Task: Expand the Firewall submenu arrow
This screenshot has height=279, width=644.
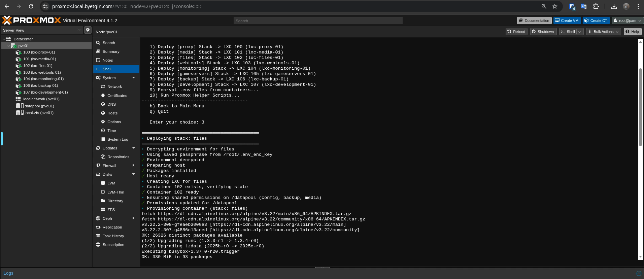Action: click(x=134, y=166)
